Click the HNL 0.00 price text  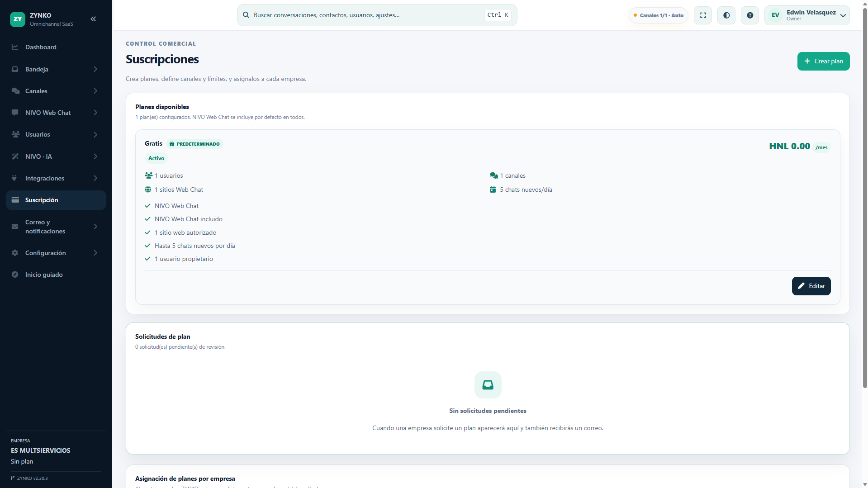coord(789,146)
